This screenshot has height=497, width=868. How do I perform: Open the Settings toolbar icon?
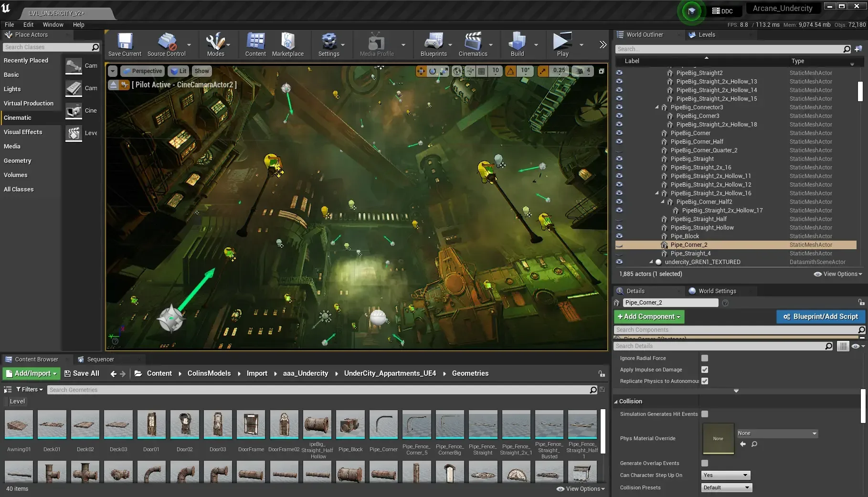coord(329,45)
